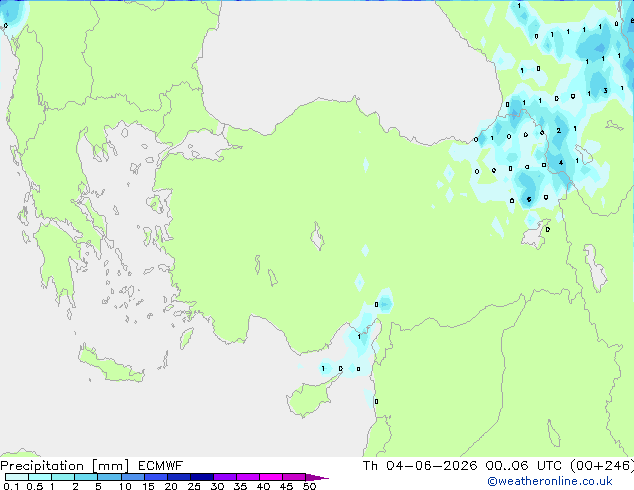The image size is (634, 490).
Task: Click the precipitation value 3 in the Caucasus area
Action: click(605, 91)
